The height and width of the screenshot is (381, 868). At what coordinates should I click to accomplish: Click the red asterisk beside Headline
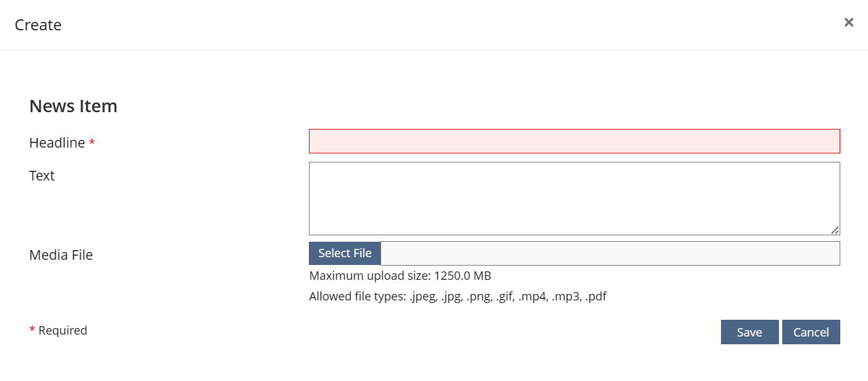pyautogui.click(x=92, y=142)
